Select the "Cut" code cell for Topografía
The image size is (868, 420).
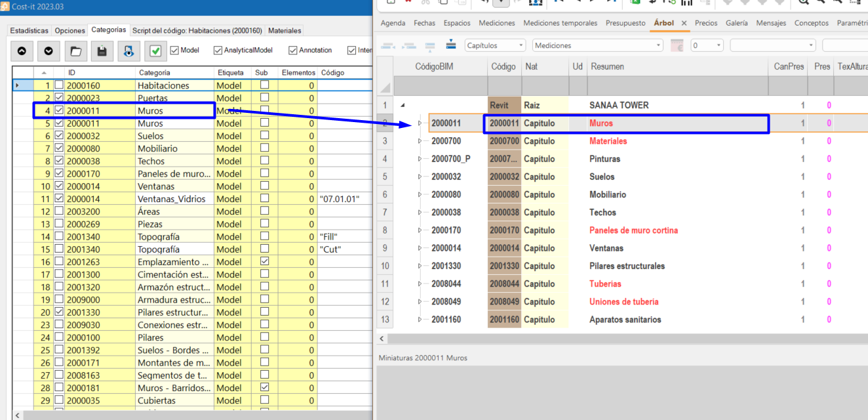(x=344, y=249)
